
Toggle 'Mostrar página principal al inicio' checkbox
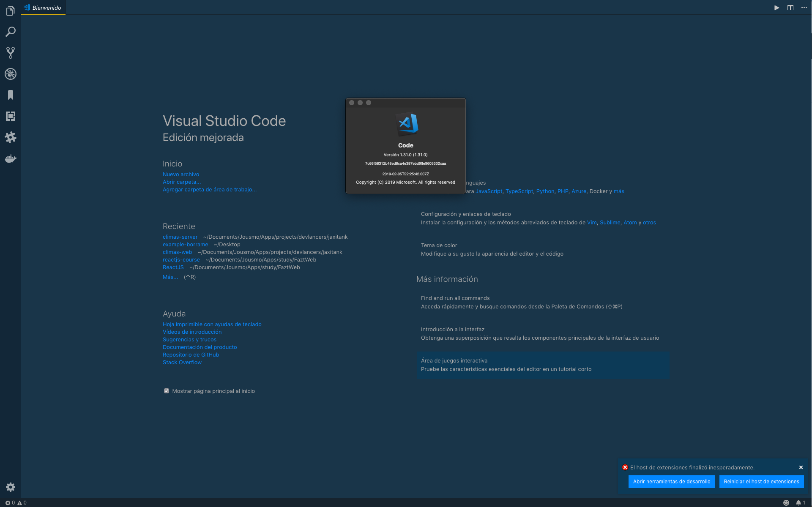click(x=167, y=391)
